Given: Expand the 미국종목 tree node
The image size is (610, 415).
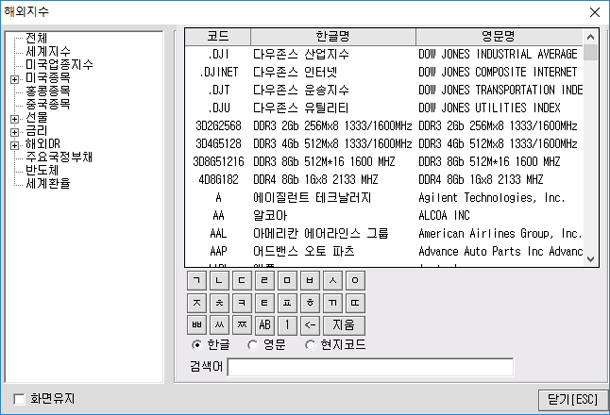Looking at the screenshot, I should click(x=14, y=79).
